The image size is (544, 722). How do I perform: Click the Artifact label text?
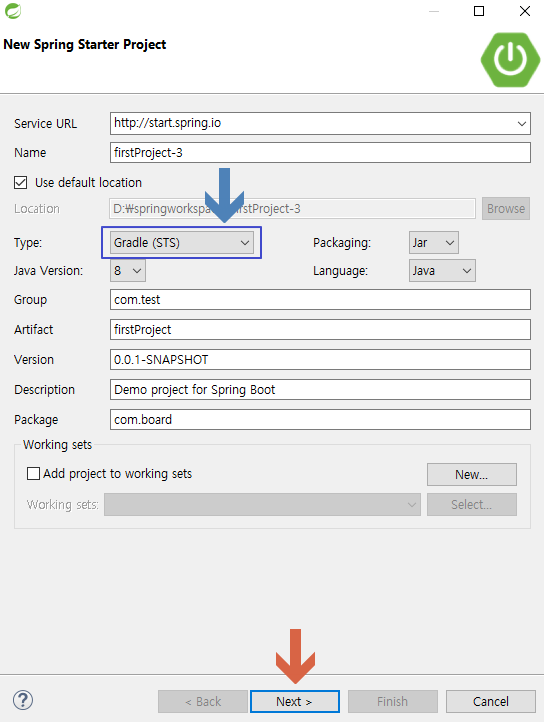click(33, 330)
